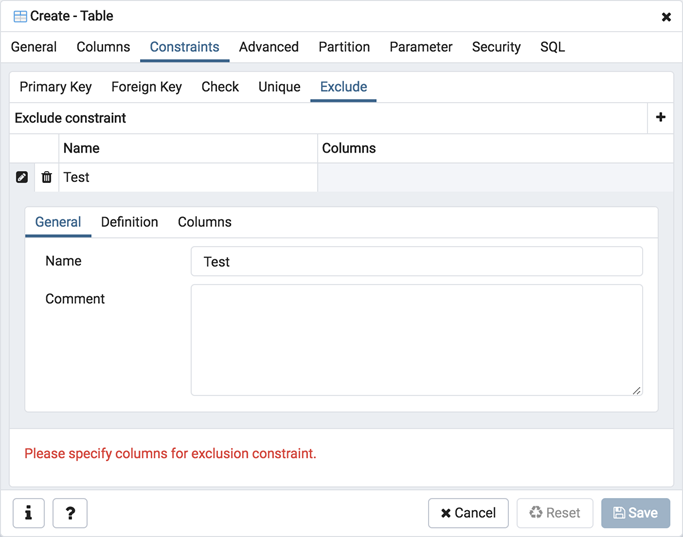Open the Definition tab of the constraint
This screenshot has height=537, width=683.
129,222
